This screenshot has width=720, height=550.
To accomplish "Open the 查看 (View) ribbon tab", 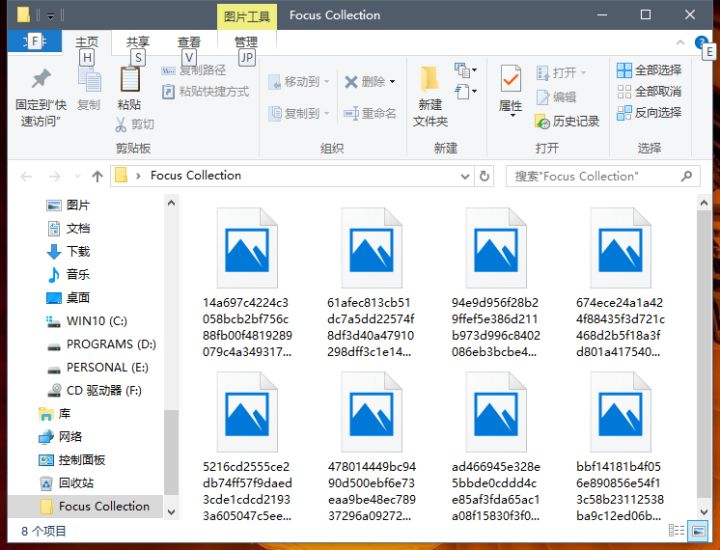I will 189,42.
